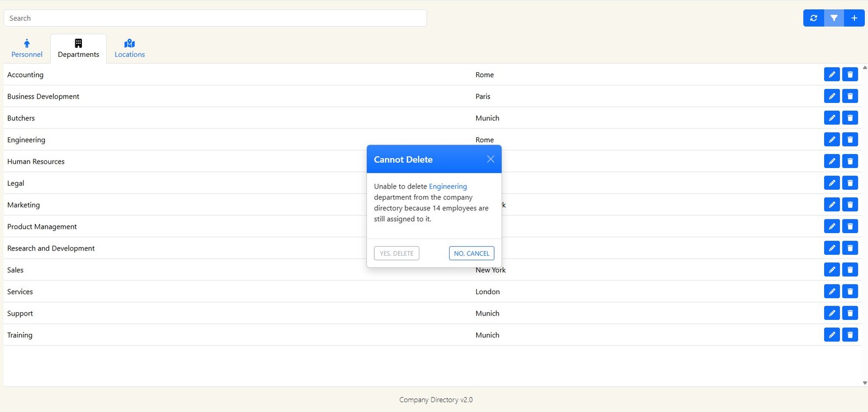
Task: Click the refresh icon button
Action: click(813, 18)
